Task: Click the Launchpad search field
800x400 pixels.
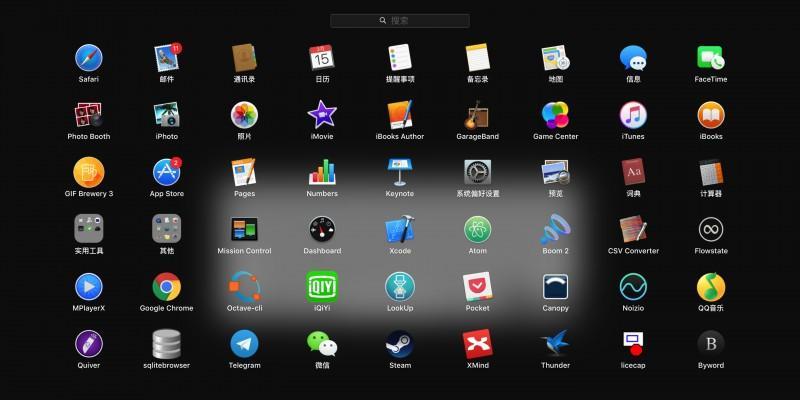Action: (399, 21)
